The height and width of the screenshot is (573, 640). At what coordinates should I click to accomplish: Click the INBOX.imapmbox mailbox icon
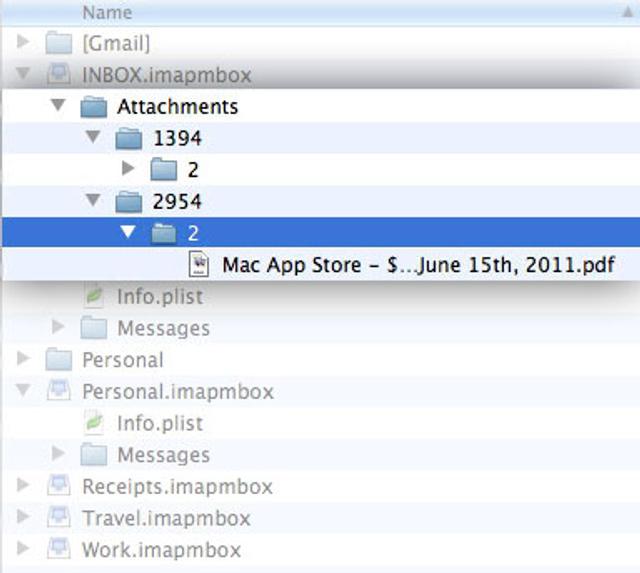[x=59, y=74]
